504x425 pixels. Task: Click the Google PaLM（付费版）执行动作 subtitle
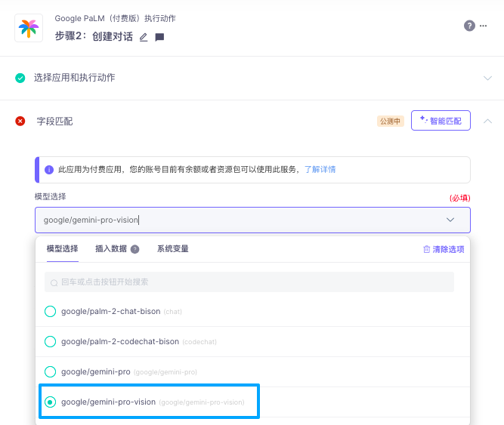point(115,18)
